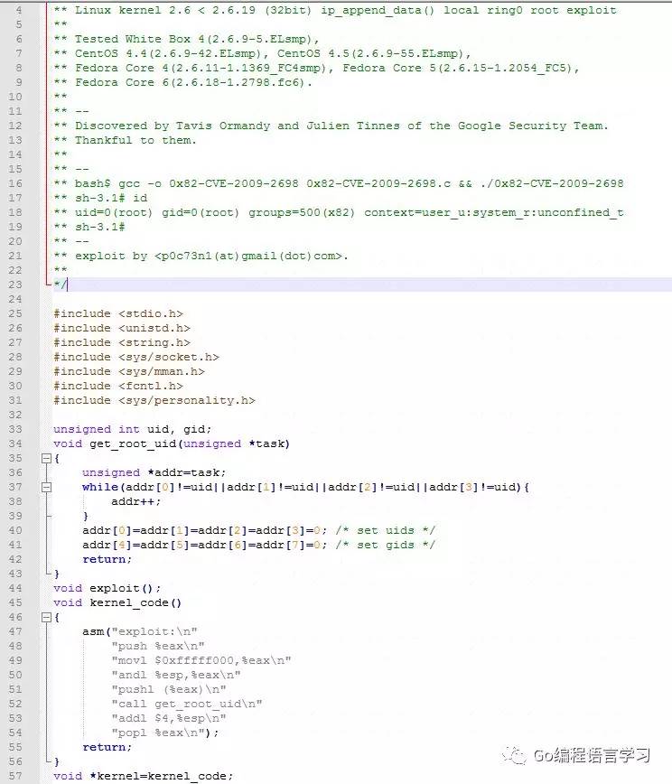Click the 'return;' on line 42
The height and width of the screenshot is (784, 672).
click(107, 559)
